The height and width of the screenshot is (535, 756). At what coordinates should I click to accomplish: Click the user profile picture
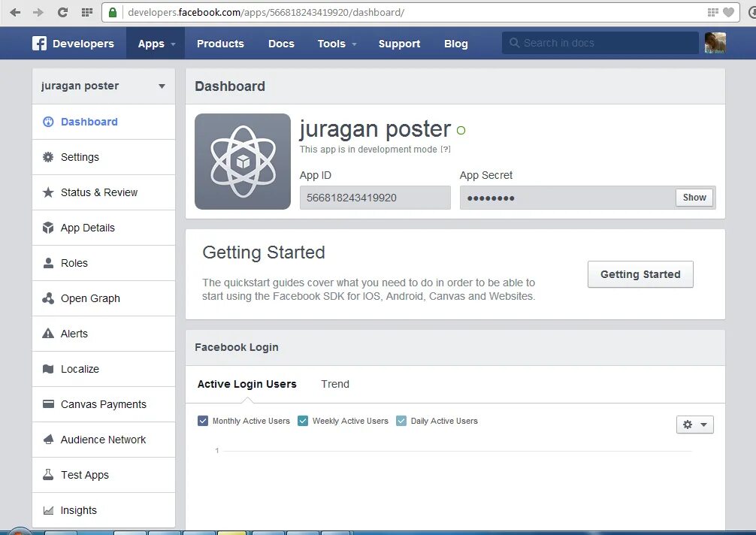tap(715, 43)
